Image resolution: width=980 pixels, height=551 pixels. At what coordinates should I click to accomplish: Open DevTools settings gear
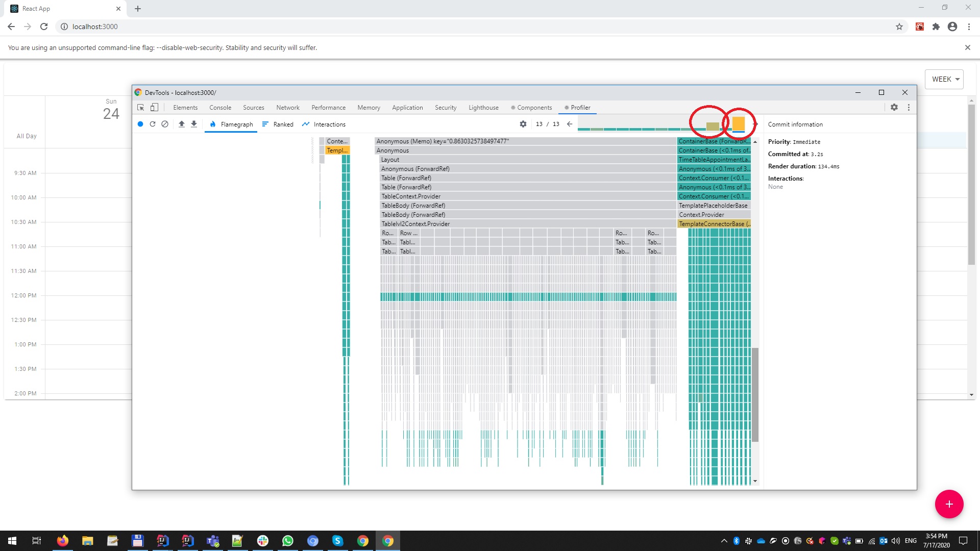tap(894, 108)
